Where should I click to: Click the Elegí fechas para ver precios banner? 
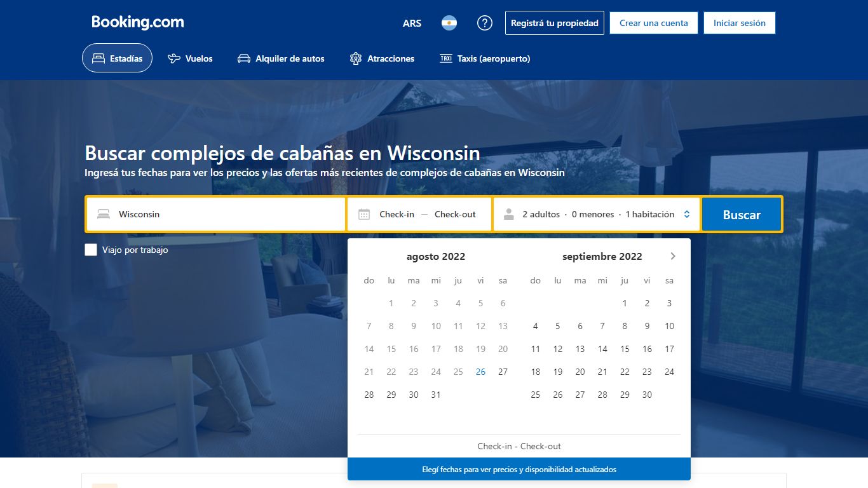coord(519,470)
